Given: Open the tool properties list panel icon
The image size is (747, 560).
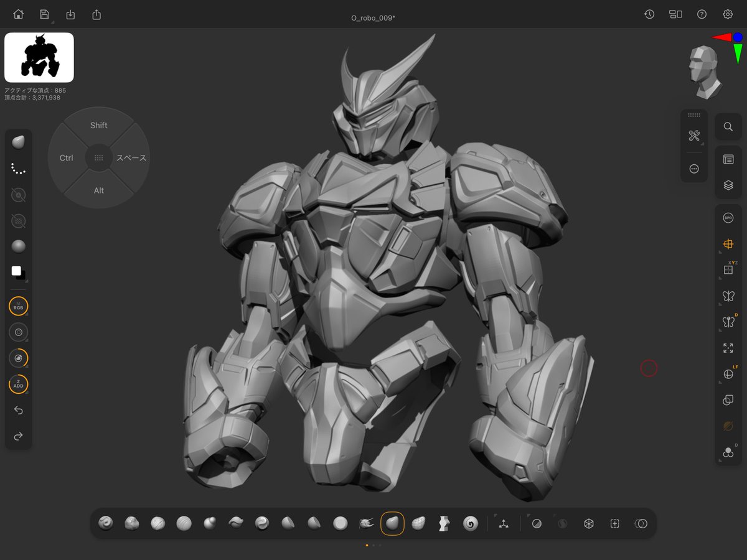Looking at the screenshot, I should pyautogui.click(x=728, y=159).
